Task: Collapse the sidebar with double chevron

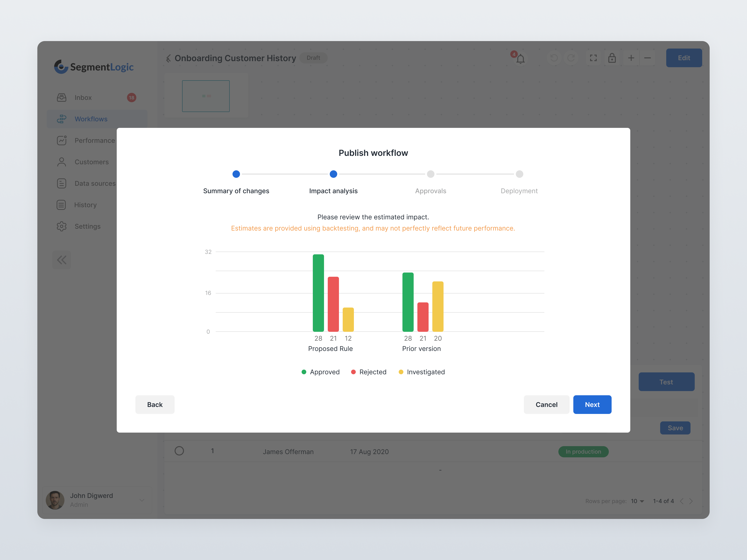Action: 62,260
